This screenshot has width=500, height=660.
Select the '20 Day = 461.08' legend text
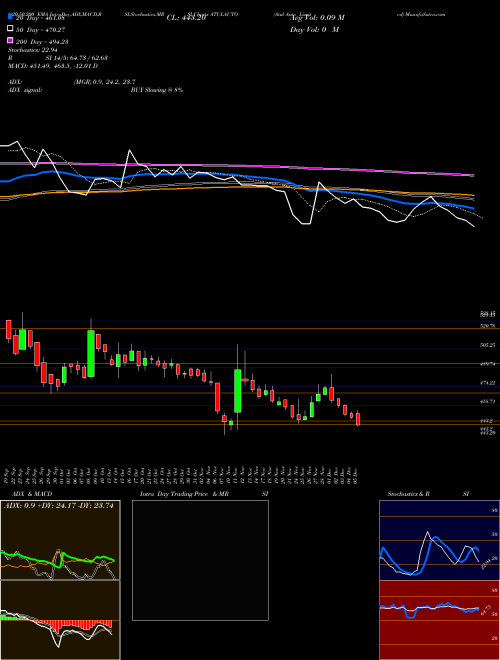point(40,18)
